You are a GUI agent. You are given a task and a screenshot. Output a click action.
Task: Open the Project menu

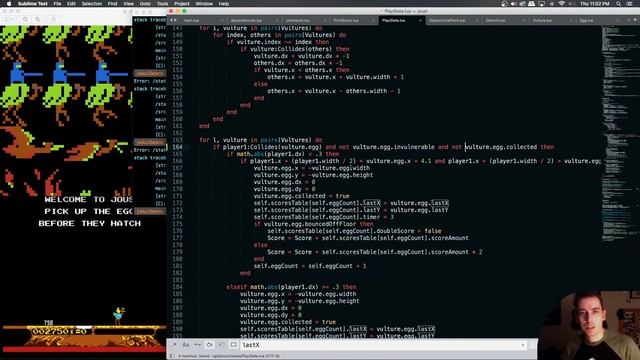click(182, 4)
